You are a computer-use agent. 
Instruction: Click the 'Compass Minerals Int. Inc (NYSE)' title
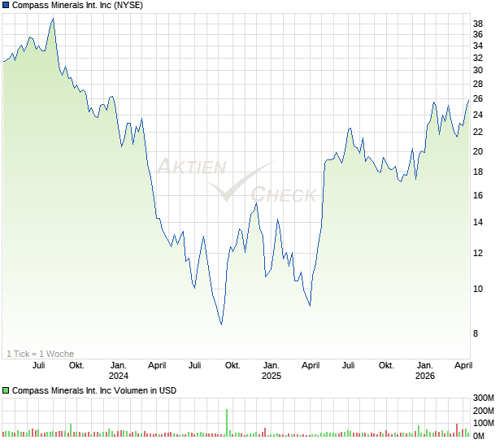click(x=79, y=6)
